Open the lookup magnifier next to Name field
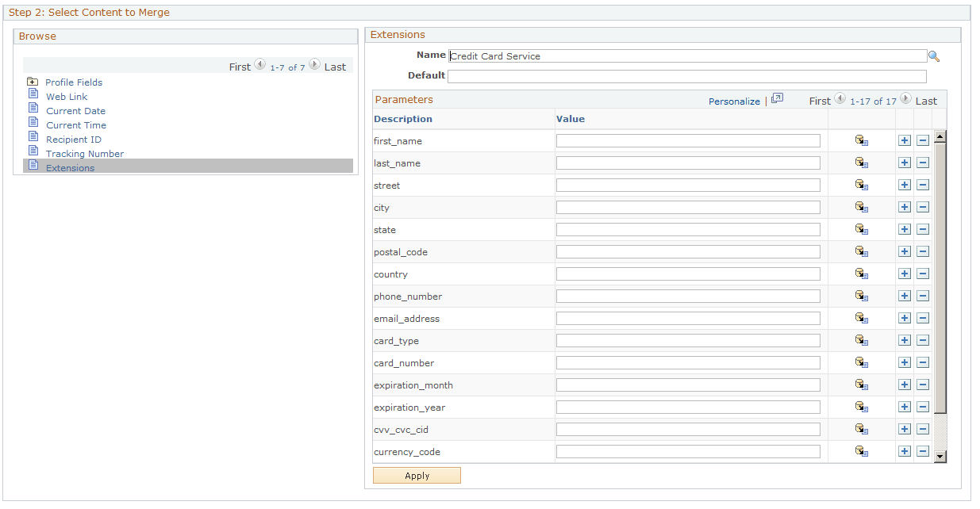980x509 pixels. [x=934, y=55]
